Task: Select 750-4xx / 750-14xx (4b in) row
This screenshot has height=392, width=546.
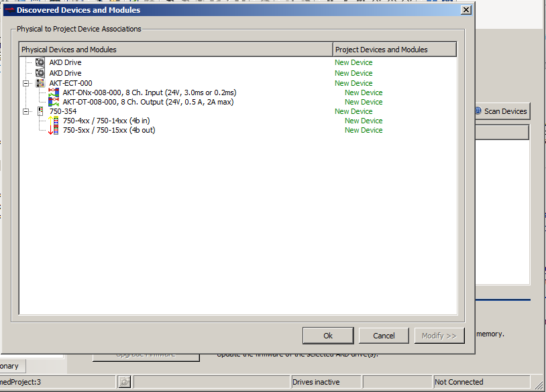Action: (238, 121)
